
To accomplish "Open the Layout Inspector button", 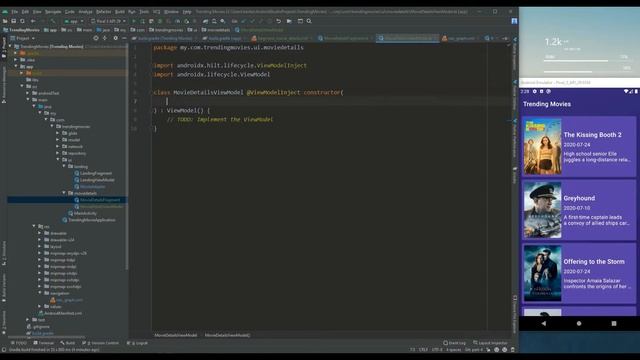I will (490, 343).
